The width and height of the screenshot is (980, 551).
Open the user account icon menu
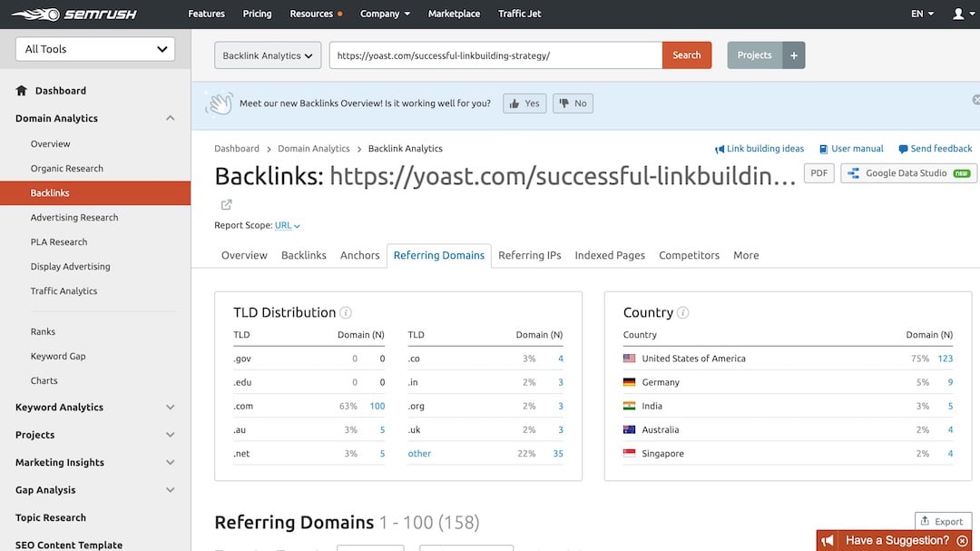[x=963, y=14]
